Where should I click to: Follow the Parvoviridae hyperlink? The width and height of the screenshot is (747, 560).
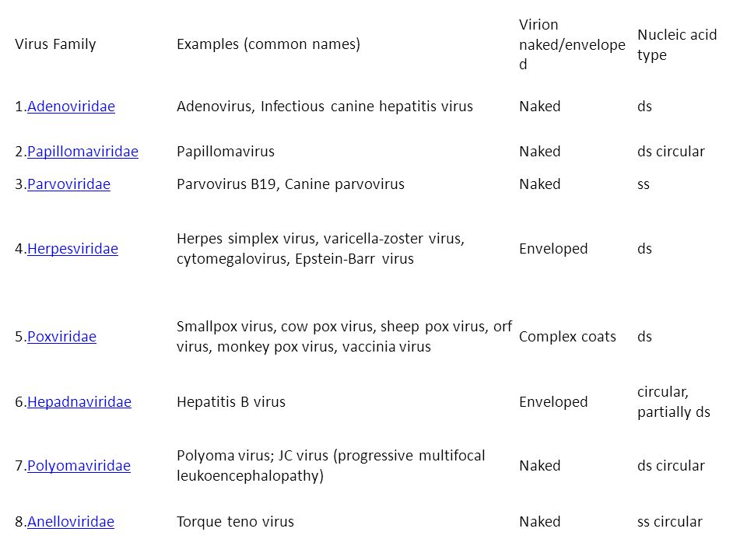(68, 184)
